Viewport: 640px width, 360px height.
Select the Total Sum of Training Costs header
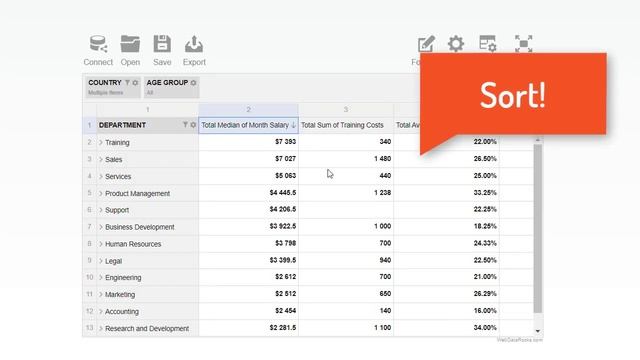pyautogui.click(x=346, y=125)
